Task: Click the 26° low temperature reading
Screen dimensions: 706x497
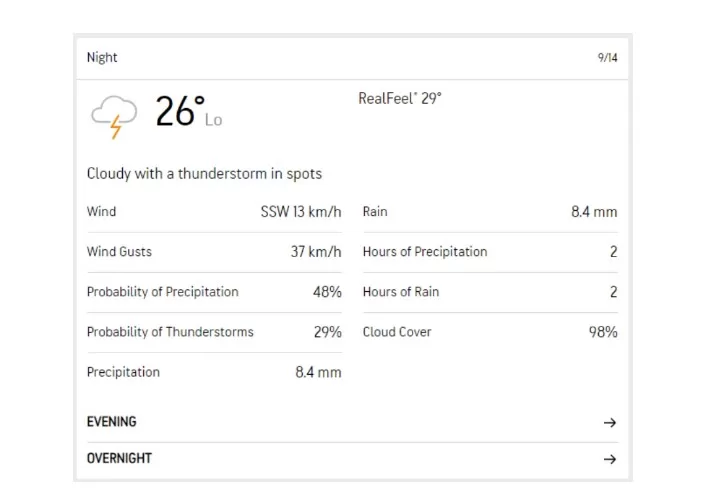Action: (x=180, y=111)
